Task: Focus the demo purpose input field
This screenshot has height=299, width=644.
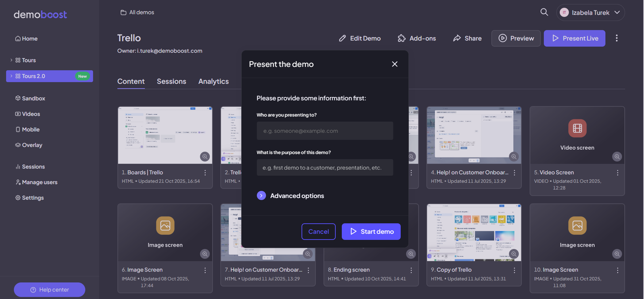Action: pos(325,168)
